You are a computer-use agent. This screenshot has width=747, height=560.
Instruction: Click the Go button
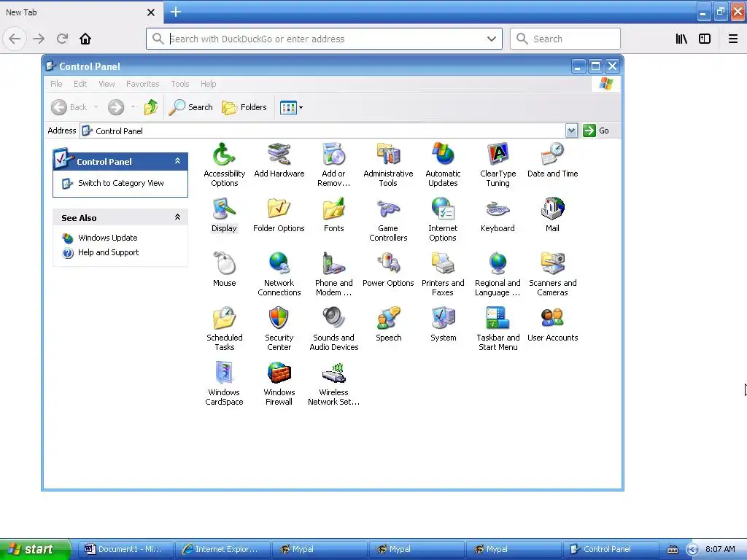point(596,131)
